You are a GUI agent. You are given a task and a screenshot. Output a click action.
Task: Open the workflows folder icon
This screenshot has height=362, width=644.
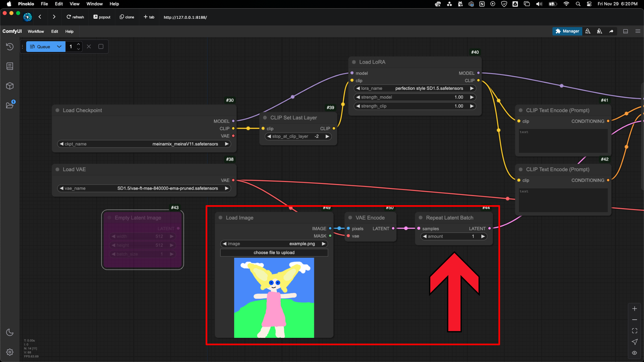pos(10,105)
